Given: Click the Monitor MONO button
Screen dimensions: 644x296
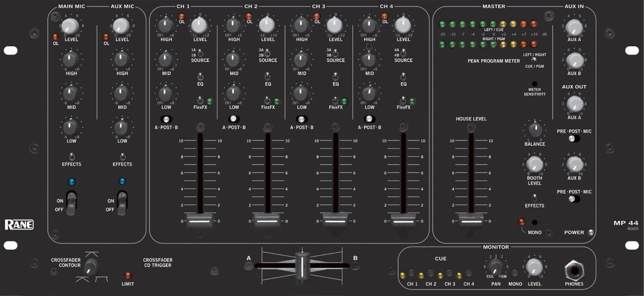Looking at the screenshot, I should 515,273.
